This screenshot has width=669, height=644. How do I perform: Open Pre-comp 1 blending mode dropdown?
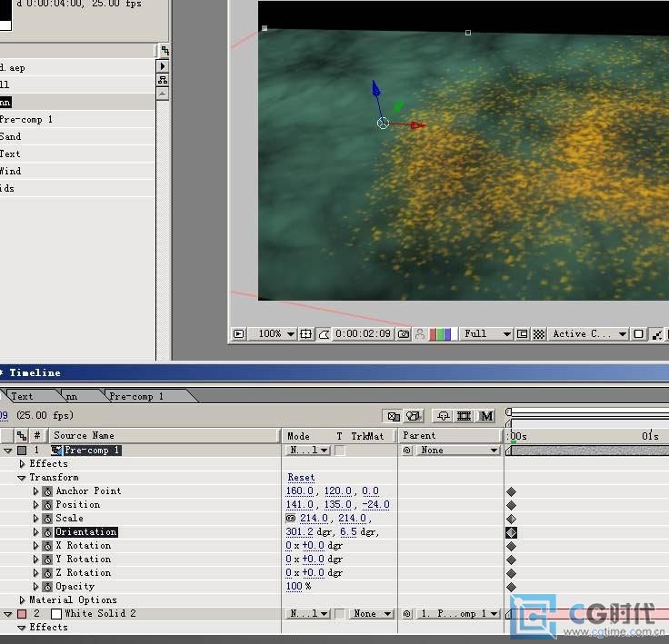pos(307,451)
